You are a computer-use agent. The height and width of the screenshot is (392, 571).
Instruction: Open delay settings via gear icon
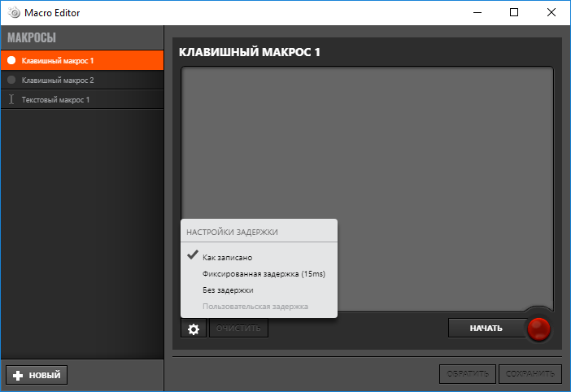click(x=194, y=329)
